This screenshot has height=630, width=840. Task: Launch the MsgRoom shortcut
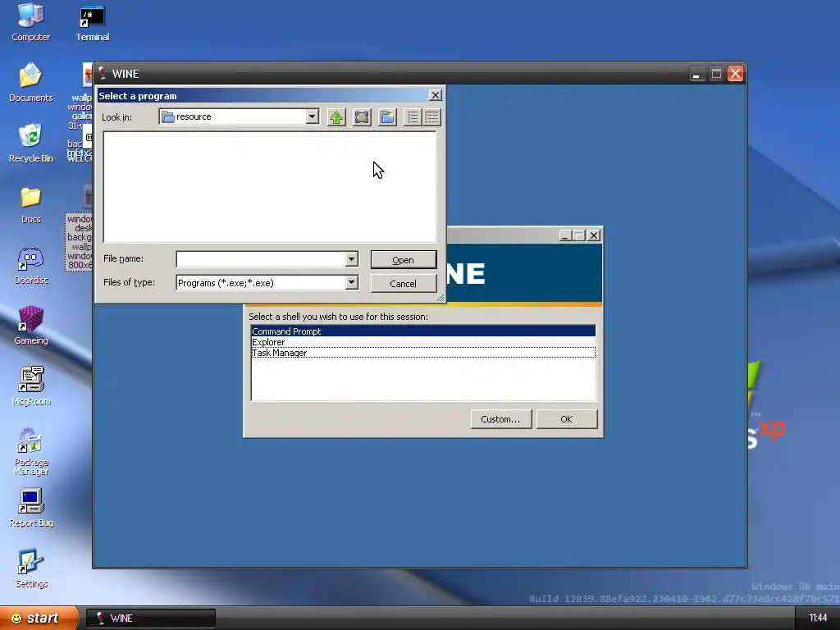[30, 386]
